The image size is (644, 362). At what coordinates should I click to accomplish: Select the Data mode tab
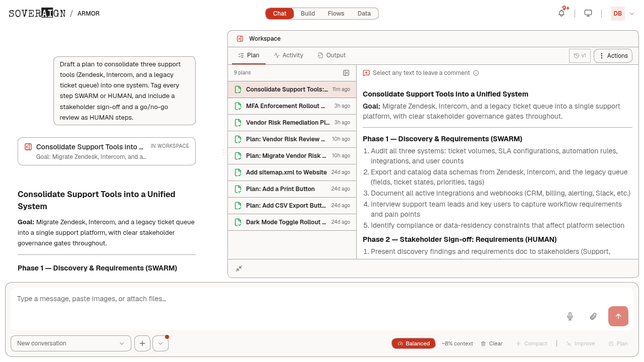364,14
